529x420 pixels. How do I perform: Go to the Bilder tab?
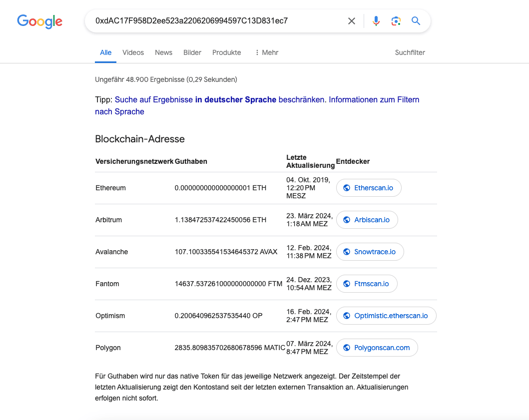[192, 52]
